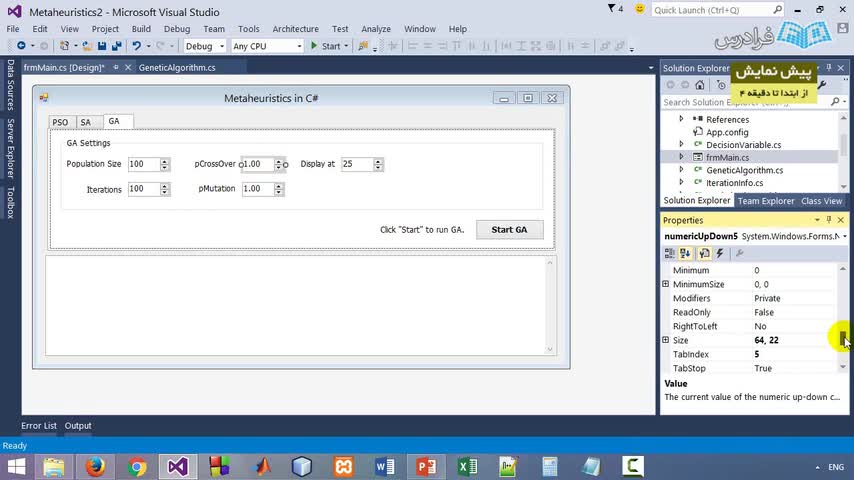Click the New Project toolbar icon
The image size is (854, 480).
[x=64, y=46]
